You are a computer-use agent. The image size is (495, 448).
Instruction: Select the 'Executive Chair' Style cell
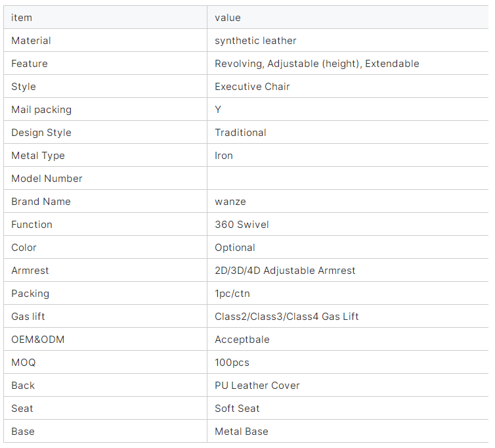click(x=252, y=87)
